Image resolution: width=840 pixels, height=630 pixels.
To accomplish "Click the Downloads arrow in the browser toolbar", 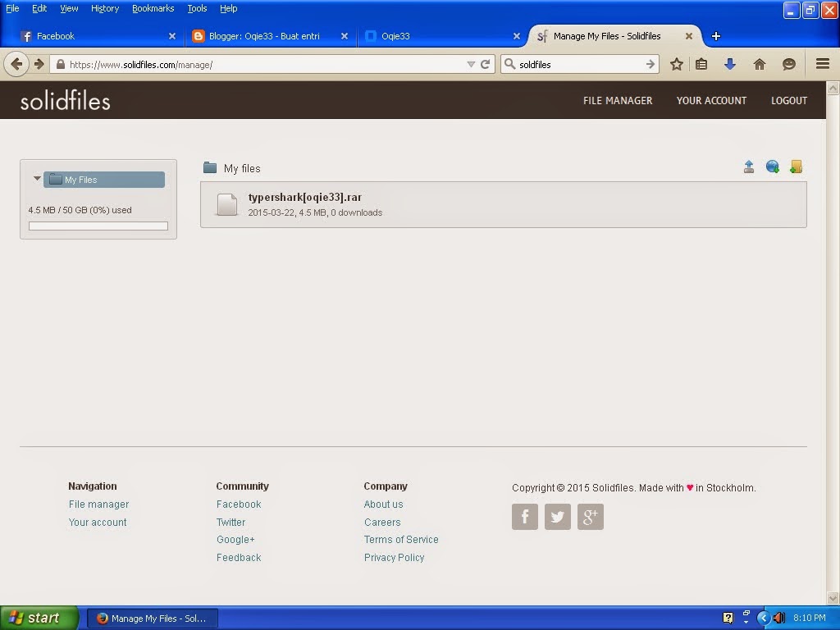I will click(731, 64).
